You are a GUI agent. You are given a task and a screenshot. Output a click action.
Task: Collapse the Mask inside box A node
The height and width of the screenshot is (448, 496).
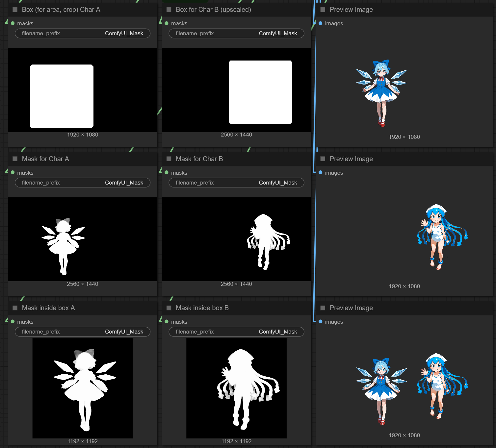[15, 308]
